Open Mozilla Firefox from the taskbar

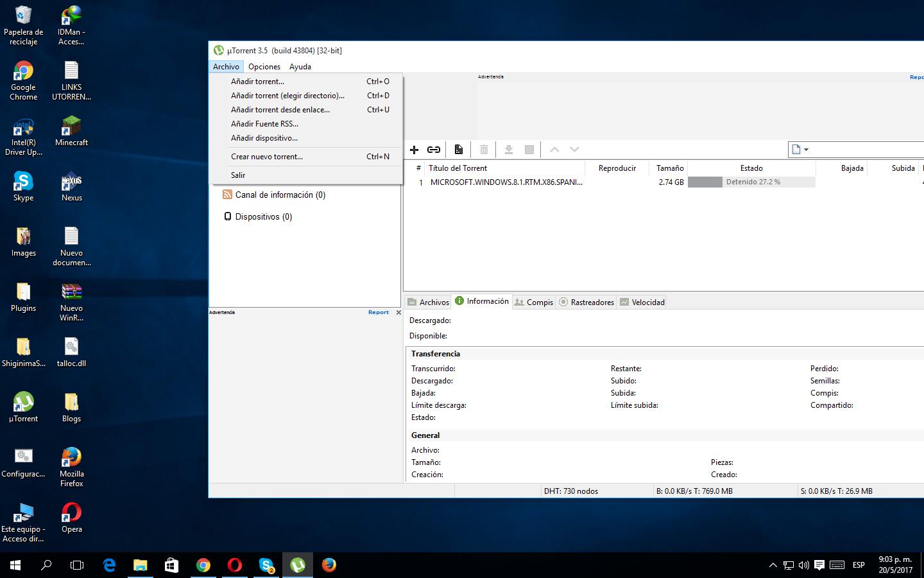pyautogui.click(x=329, y=565)
